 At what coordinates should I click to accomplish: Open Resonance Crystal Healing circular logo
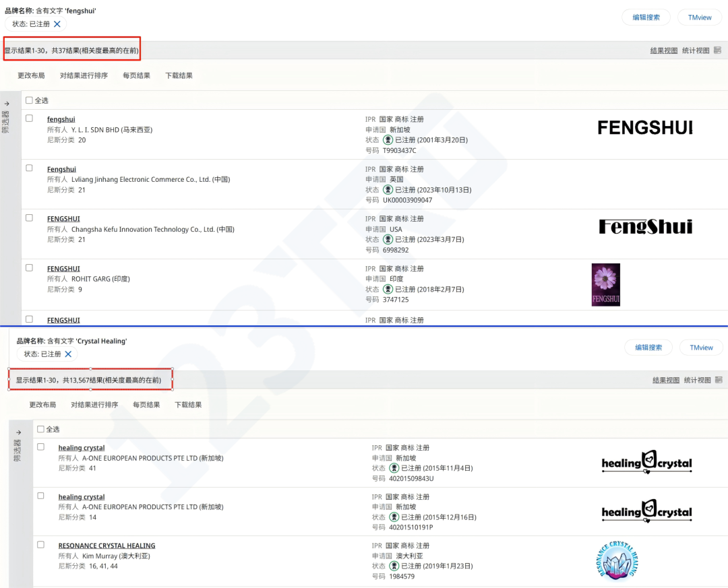[617, 560]
